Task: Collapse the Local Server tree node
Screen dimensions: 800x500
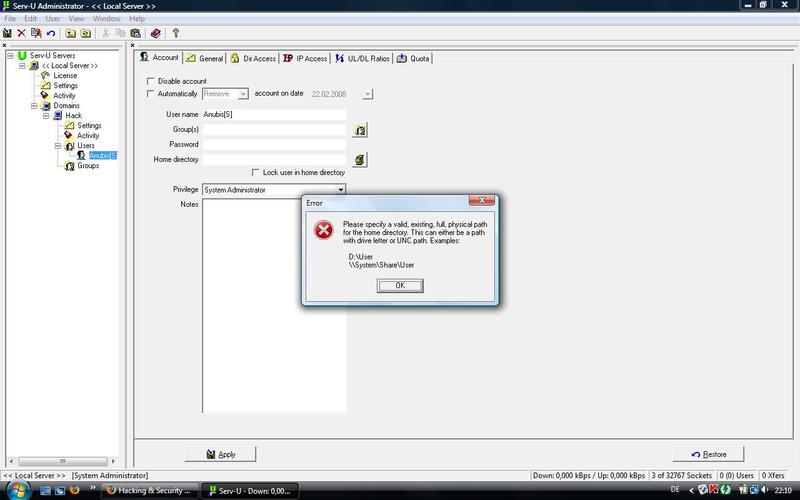Action: pos(22,65)
